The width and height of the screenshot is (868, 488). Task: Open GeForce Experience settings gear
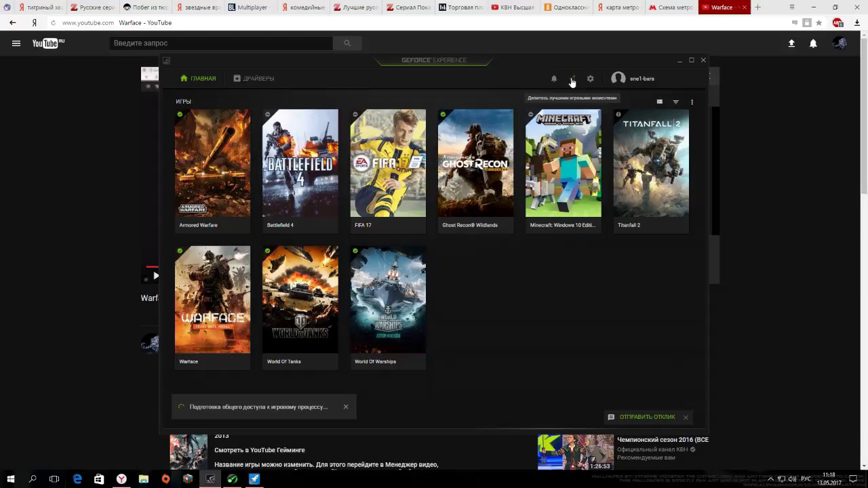coord(590,79)
